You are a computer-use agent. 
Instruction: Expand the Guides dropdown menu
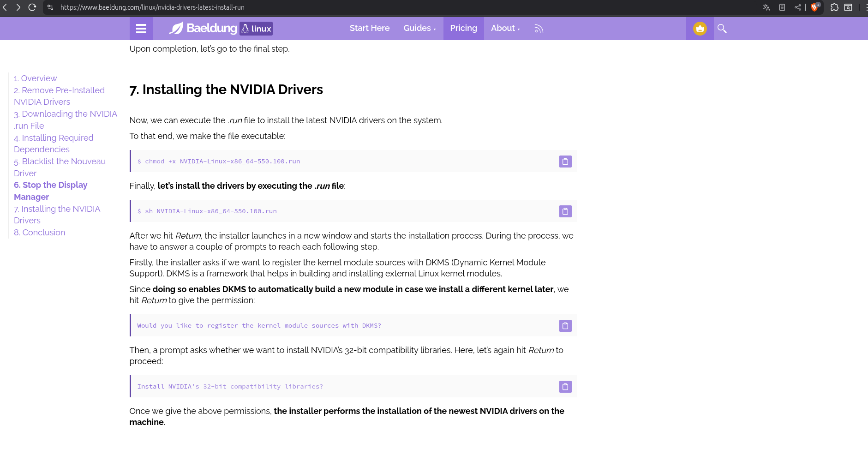[x=419, y=28]
